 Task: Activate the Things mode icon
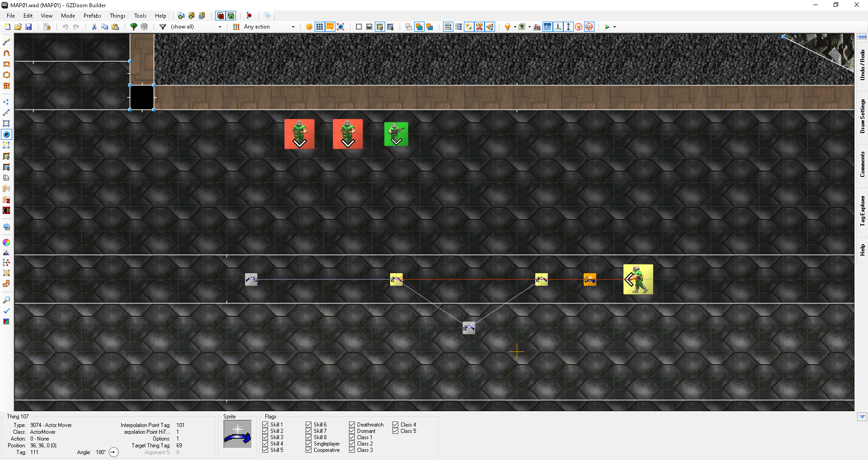tap(6, 134)
